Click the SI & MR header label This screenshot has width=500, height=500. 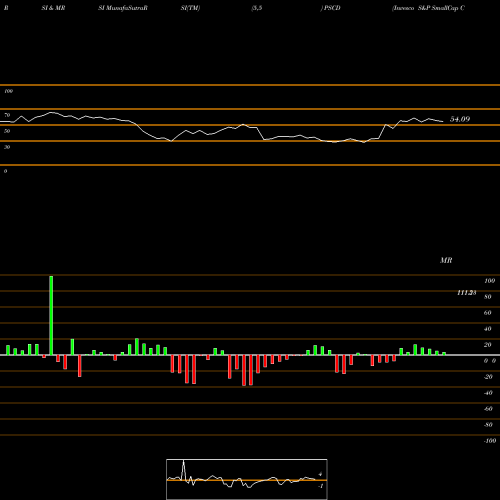(53, 8)
